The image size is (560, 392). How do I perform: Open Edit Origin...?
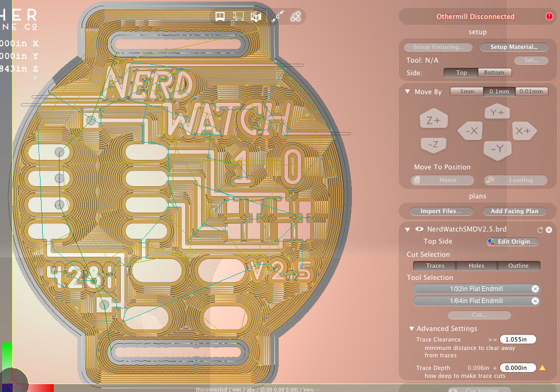(513, 242)
